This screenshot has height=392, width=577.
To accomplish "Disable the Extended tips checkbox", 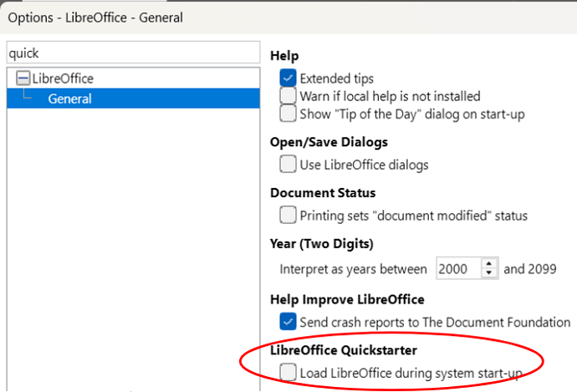I will point(288,79).
